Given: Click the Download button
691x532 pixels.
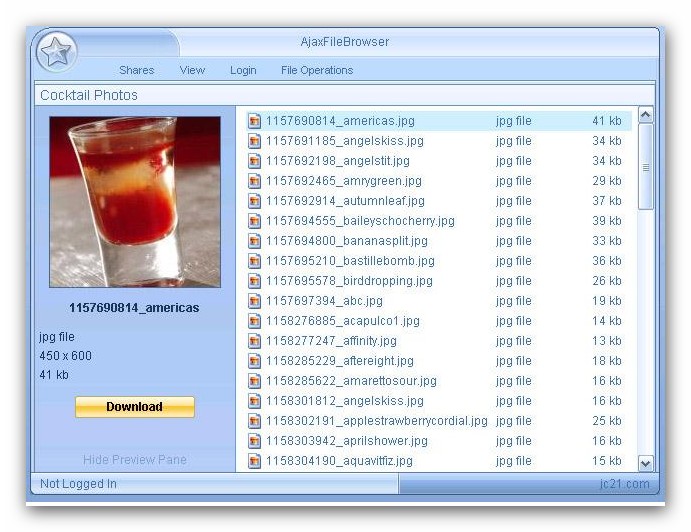Looking at the screenshot, I should click(134, 406).
